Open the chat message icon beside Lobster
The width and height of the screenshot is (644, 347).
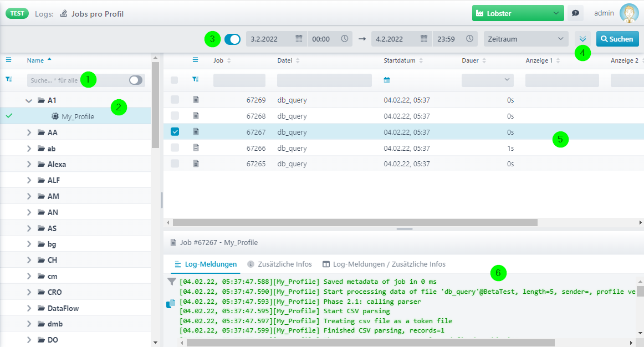(x=575, y=13)
